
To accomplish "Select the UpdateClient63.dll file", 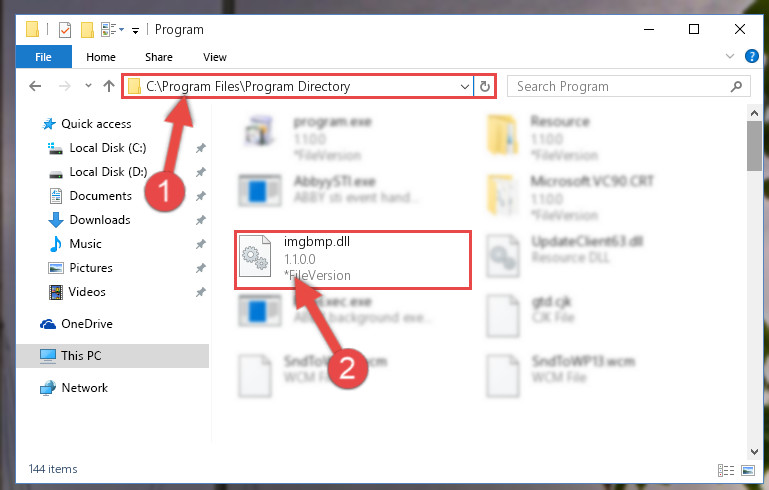I will 564,255.
